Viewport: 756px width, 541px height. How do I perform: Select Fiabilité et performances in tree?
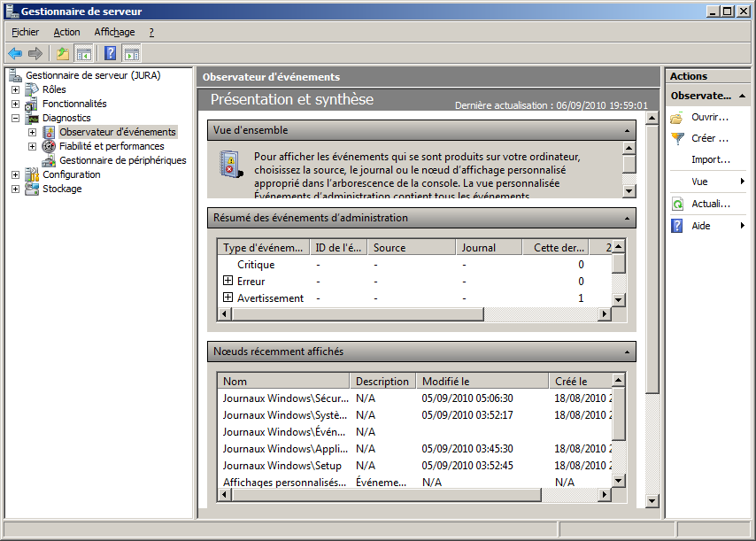pyautogui.click(x=112, y=146)
